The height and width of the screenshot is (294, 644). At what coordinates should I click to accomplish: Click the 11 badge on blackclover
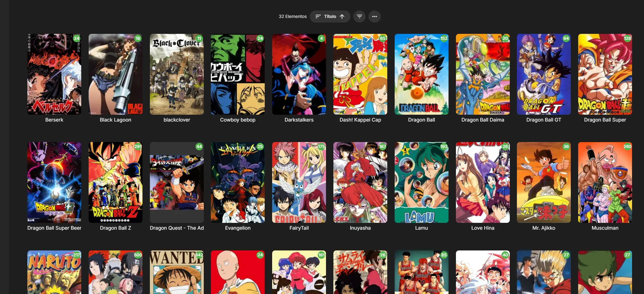[199, 38]
